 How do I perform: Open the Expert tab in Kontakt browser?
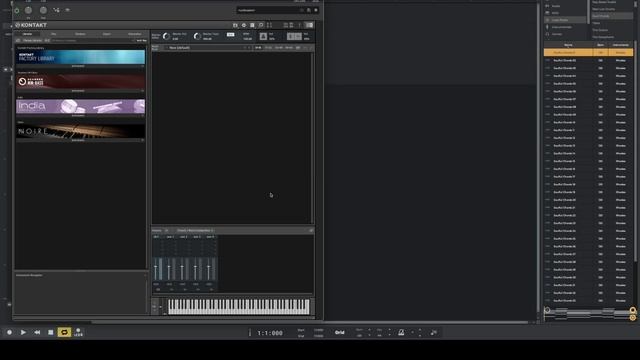(x=107, y=34)
